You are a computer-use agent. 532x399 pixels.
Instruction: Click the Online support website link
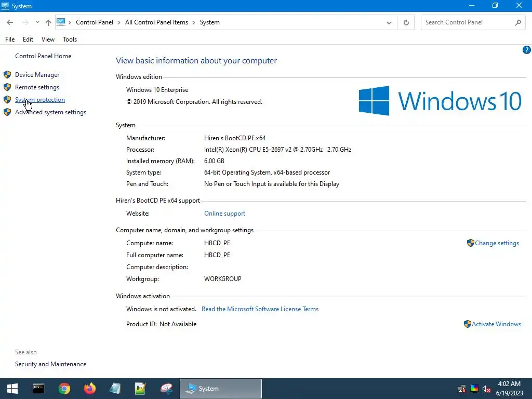[x=224, y=214]
